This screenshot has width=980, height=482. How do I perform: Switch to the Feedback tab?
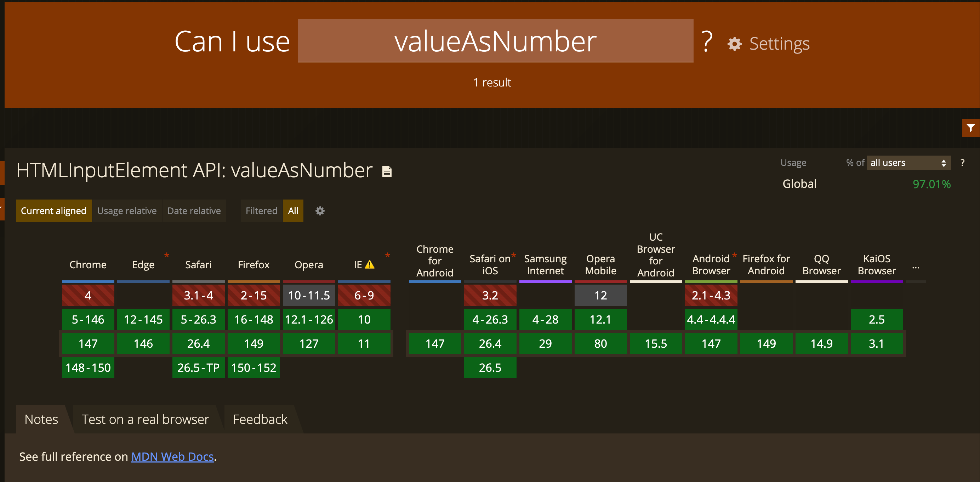pyautogui.click(x=260, y=419)
